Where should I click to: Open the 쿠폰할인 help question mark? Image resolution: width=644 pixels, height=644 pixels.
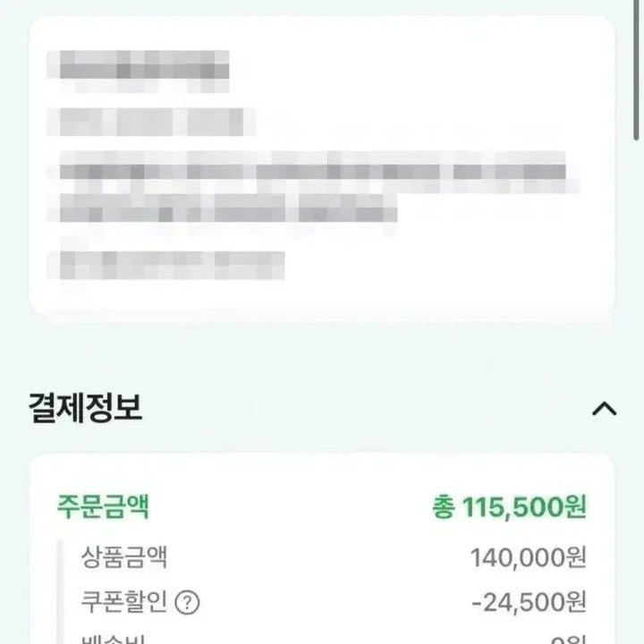pos(187,602)
